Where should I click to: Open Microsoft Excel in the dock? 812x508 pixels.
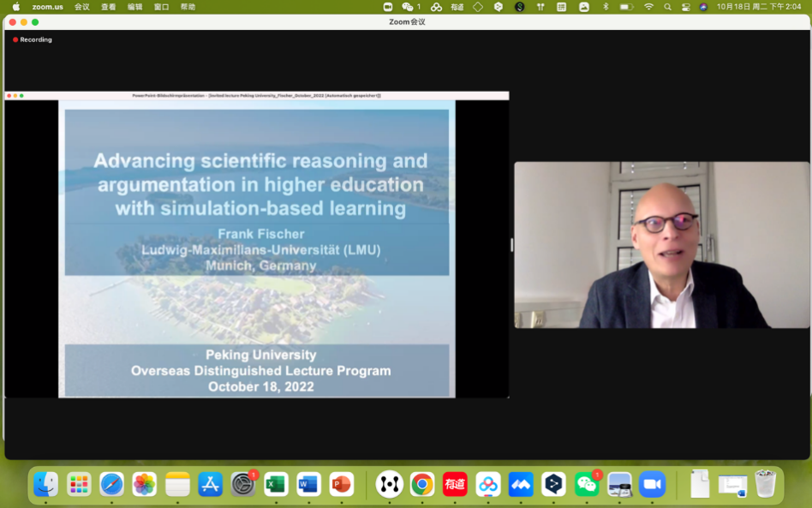[x=276, y=484]
